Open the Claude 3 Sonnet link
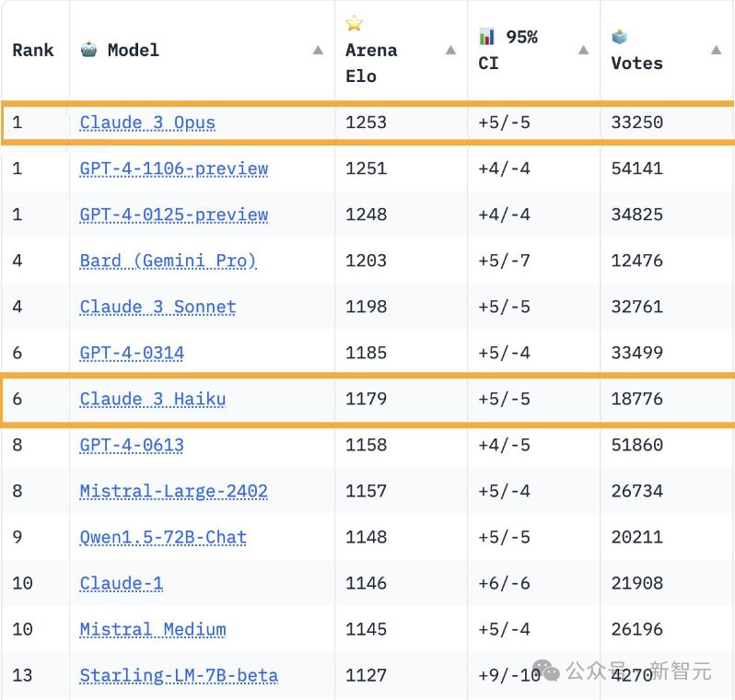 [x=157, y=307]
